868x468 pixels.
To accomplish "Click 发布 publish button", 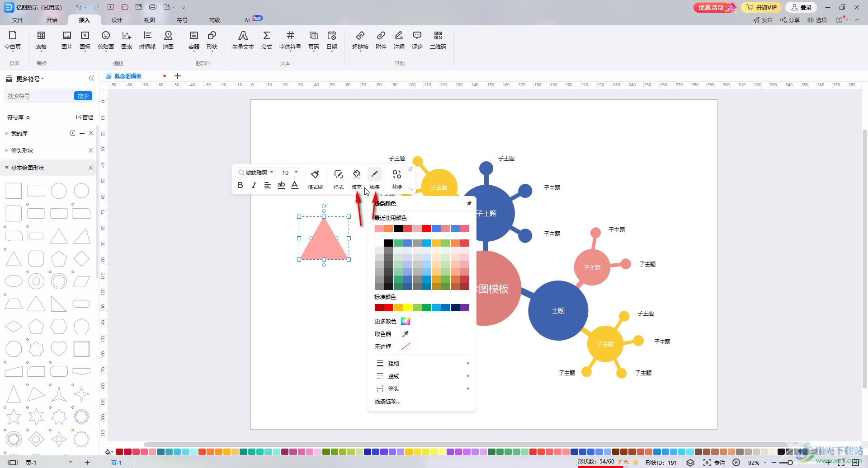I will point(763,20).
